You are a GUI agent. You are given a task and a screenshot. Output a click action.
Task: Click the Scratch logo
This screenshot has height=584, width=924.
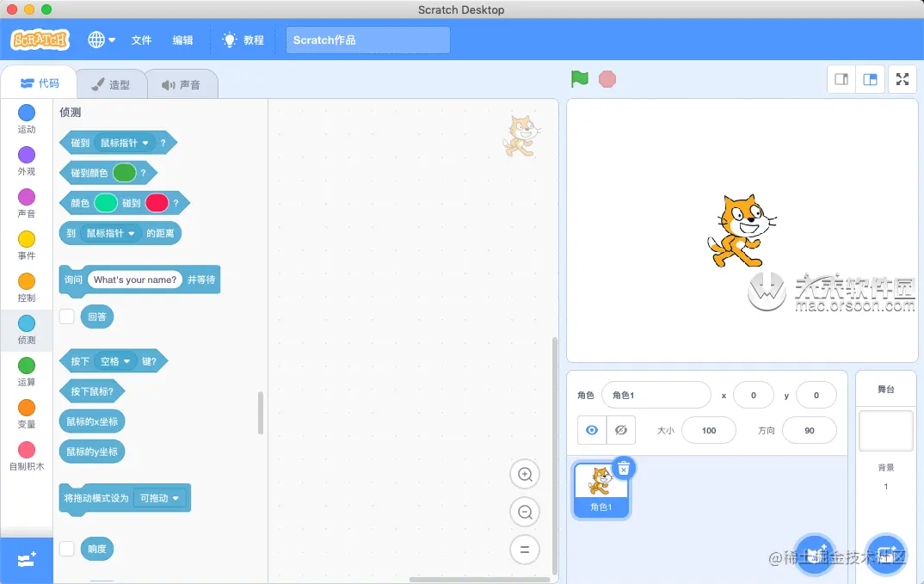[x=40, y=40]
